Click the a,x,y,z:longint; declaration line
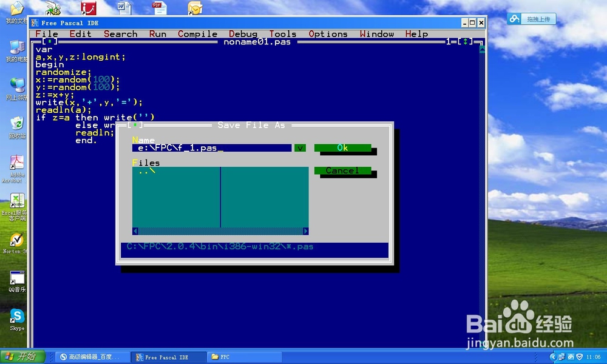Image resolution: width=607 pixels, height=364 pixels. click(x=81, y=57)
